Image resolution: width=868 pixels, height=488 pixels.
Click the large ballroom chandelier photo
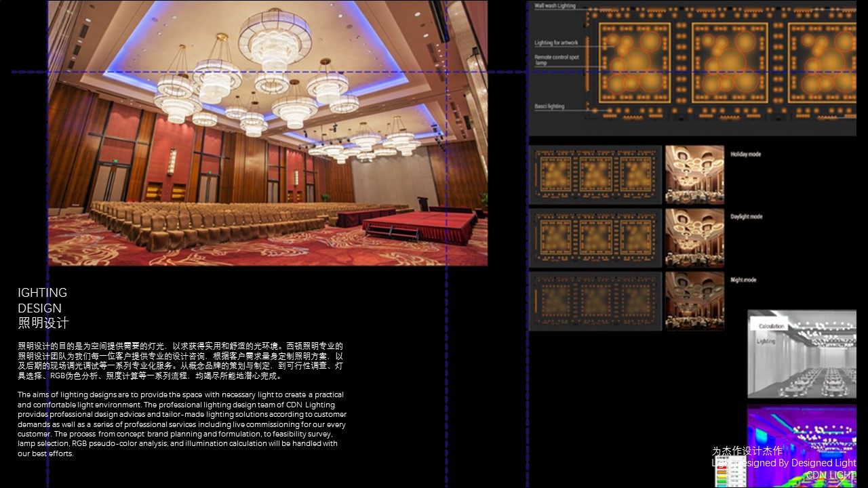(x=267, y=133)
